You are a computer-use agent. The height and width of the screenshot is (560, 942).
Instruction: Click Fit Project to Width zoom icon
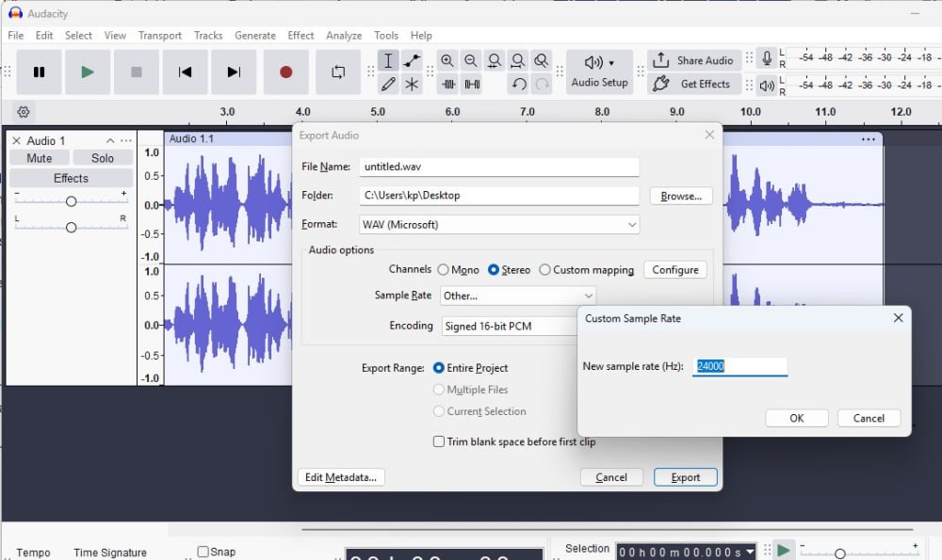tap(517, 60)
